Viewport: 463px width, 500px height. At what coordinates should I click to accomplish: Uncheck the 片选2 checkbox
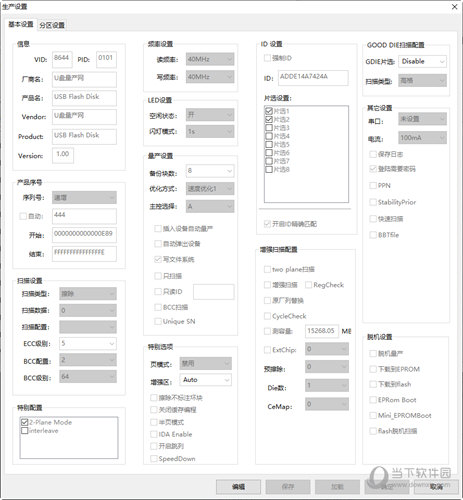[269, 119]
